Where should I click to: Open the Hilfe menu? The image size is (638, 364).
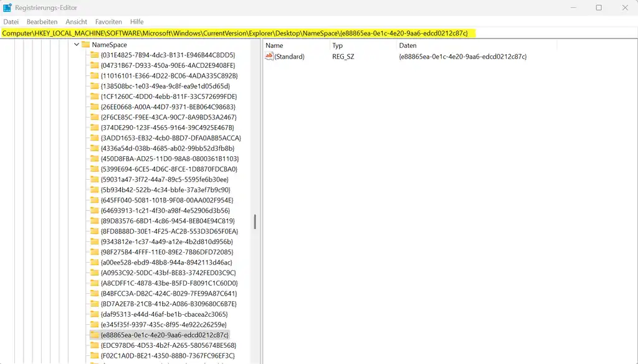coord(136,22)
